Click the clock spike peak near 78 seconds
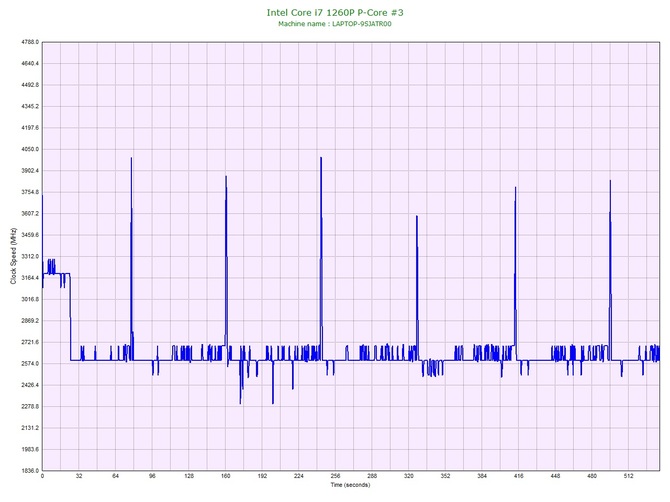This screenshot has height=502, width=670. [131, 159]
